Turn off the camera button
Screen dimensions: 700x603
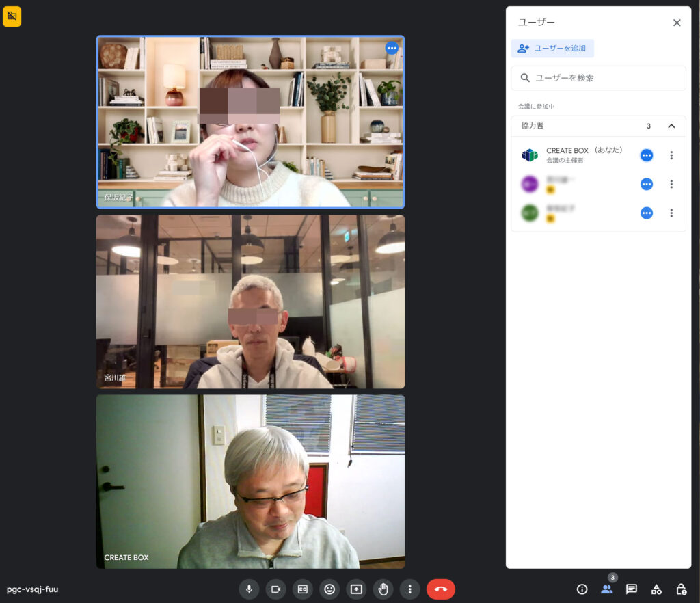point(276,589)
